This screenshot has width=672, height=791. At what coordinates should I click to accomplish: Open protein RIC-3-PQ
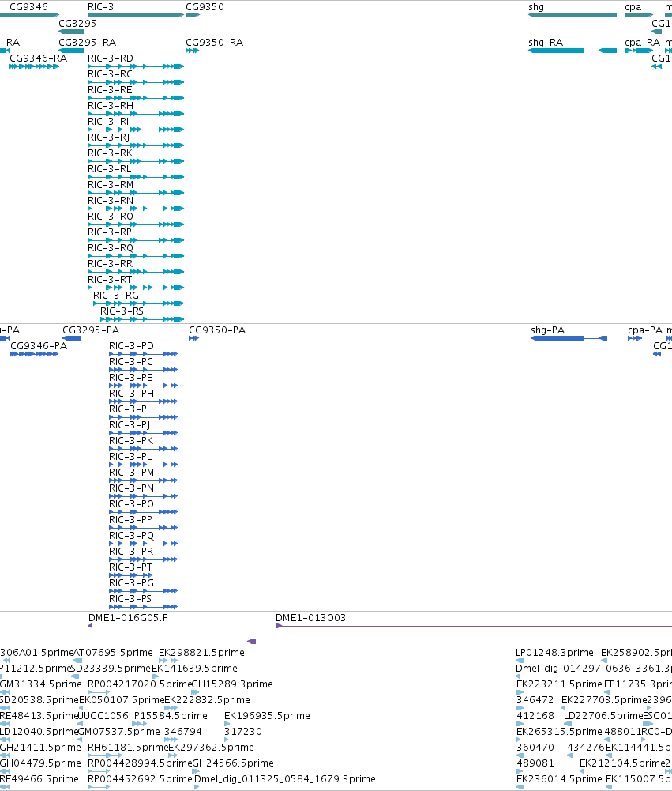pos(143,544)
